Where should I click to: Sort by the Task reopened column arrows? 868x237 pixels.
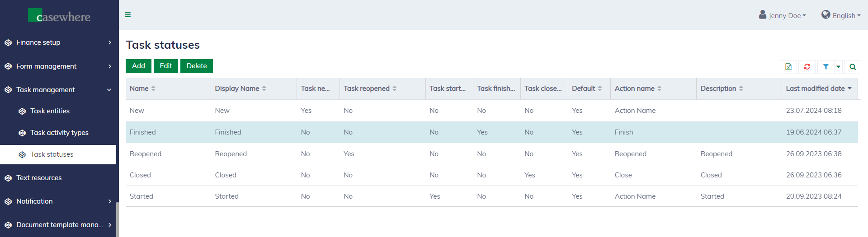click(x=394, y=88)
